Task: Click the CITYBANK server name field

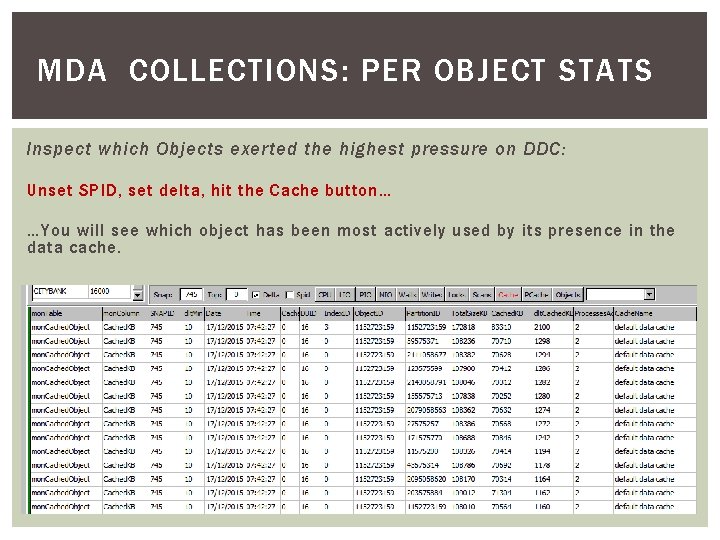Action: pyautogui.click(x=60, y=291)
